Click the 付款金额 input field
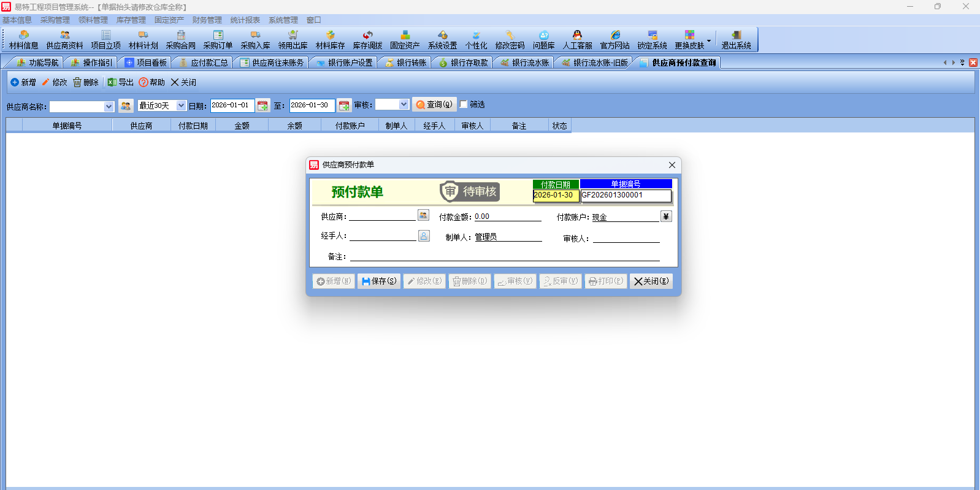Image resolution: width=980 pixels, height=490 pixels. pos(507,216)
